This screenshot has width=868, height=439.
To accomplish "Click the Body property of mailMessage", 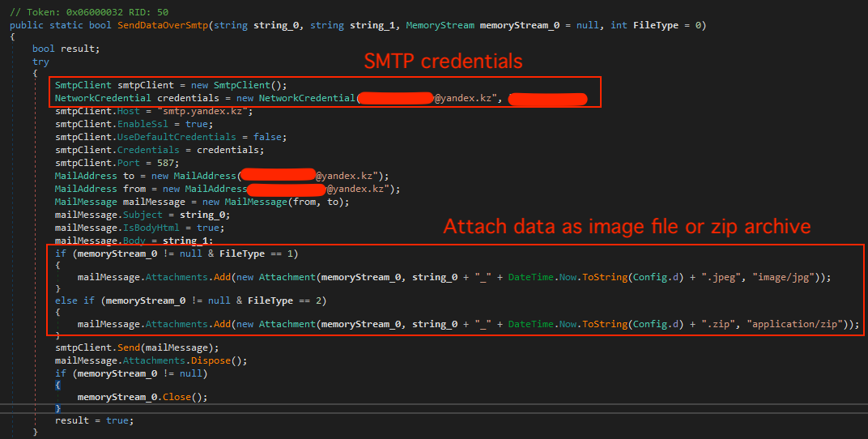I will [134, 241].
